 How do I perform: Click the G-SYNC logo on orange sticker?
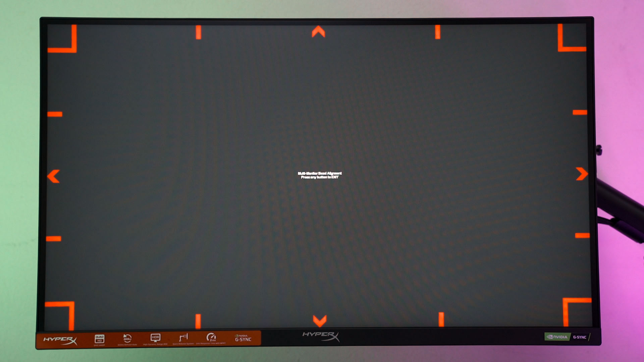tap(243, 338)
